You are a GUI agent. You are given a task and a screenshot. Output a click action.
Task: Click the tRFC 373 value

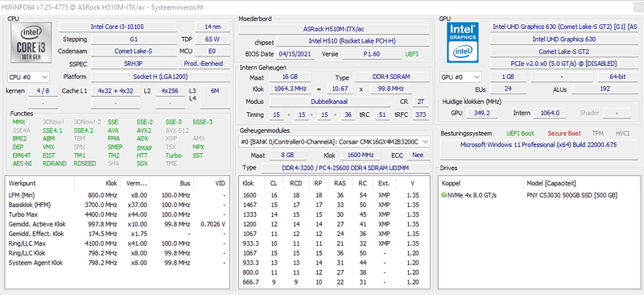(x=420, y=114)
